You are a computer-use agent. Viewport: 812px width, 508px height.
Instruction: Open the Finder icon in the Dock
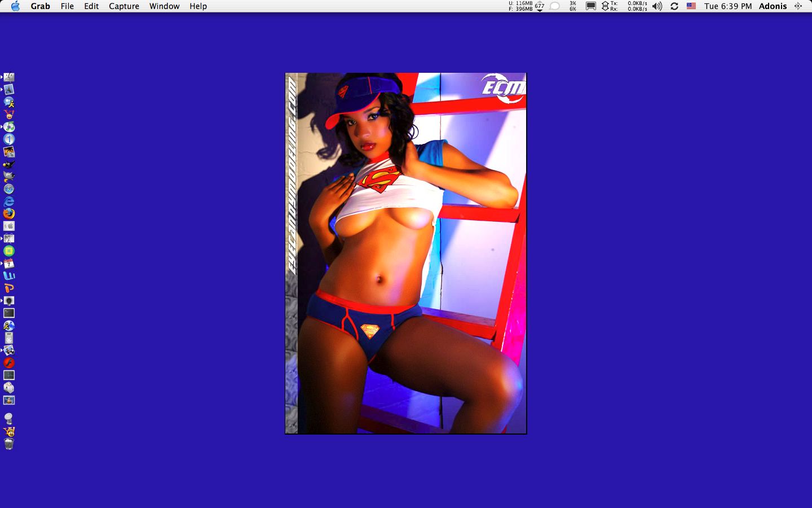point(9,77)
